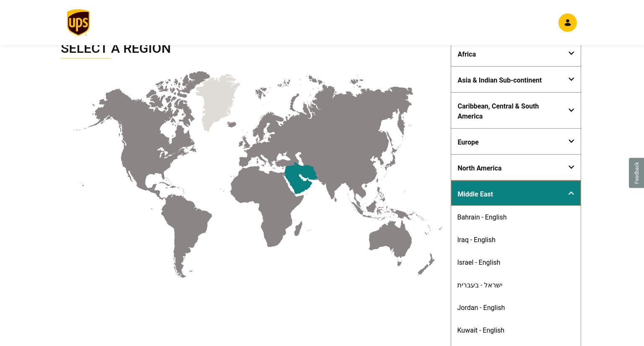Expand the Africa chevron arrow

point(571,54)
